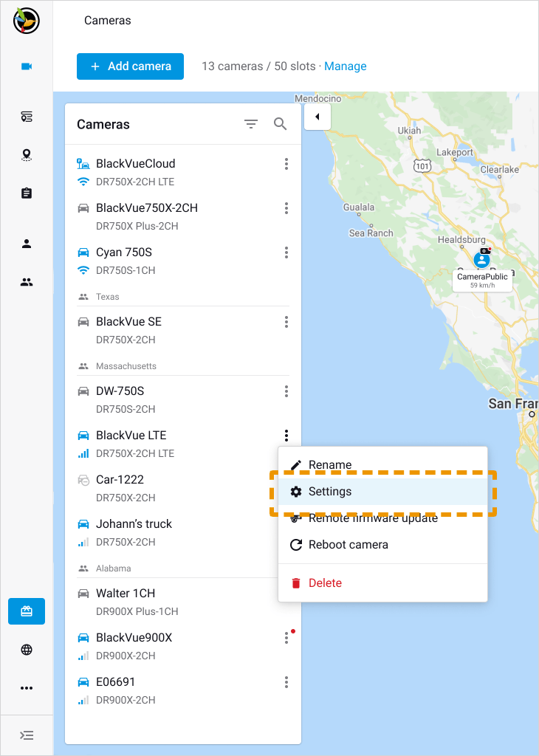Open the options menu for BlackVue900X
Image resolution: width=539 pixels, height=756 pixels.
(x=286, y=639)
